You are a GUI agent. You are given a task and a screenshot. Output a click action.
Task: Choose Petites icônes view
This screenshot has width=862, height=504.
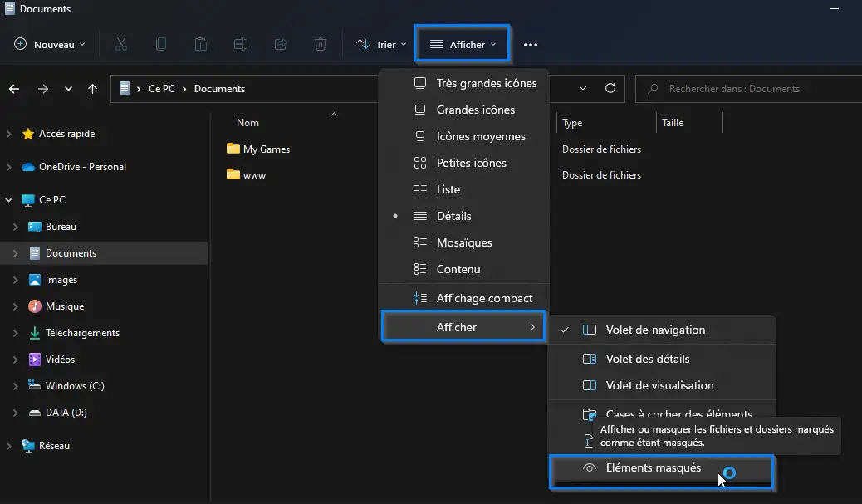click(x=464, y=164)
